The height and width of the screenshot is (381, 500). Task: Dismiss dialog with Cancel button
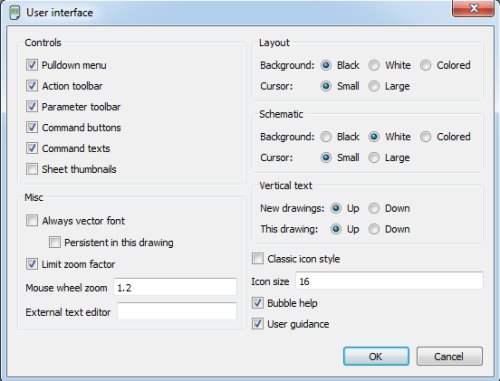tap(449, 356)
